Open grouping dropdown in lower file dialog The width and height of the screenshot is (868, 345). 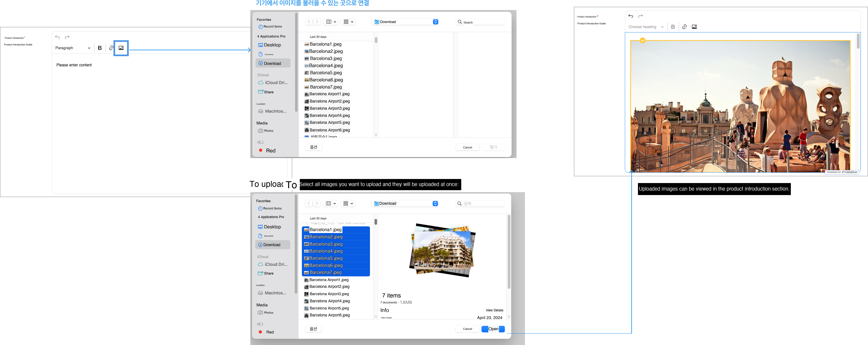(348, 204)
